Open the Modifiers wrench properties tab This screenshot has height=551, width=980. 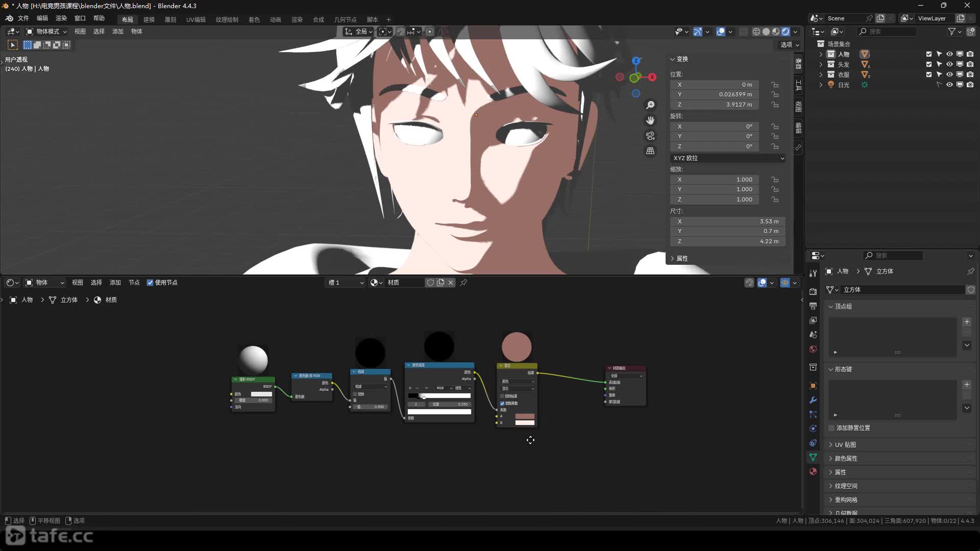point(813,400)
